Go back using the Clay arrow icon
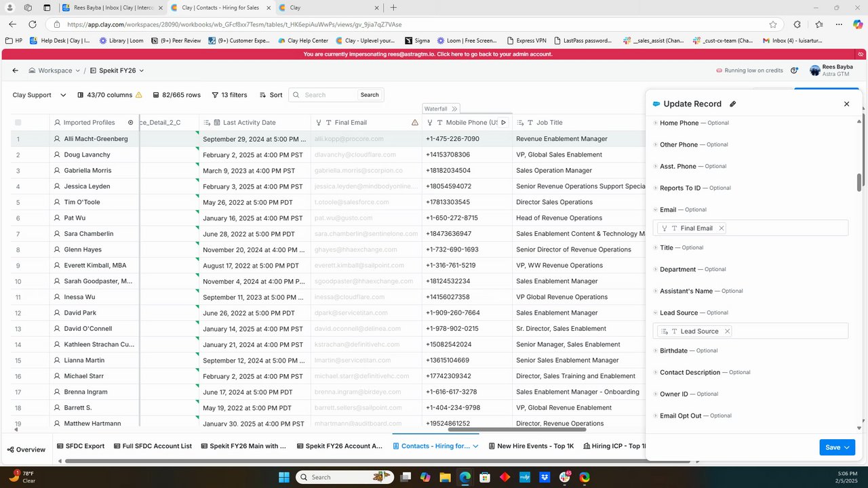Screen dimensions: 868x488 [x=16, y=70]
